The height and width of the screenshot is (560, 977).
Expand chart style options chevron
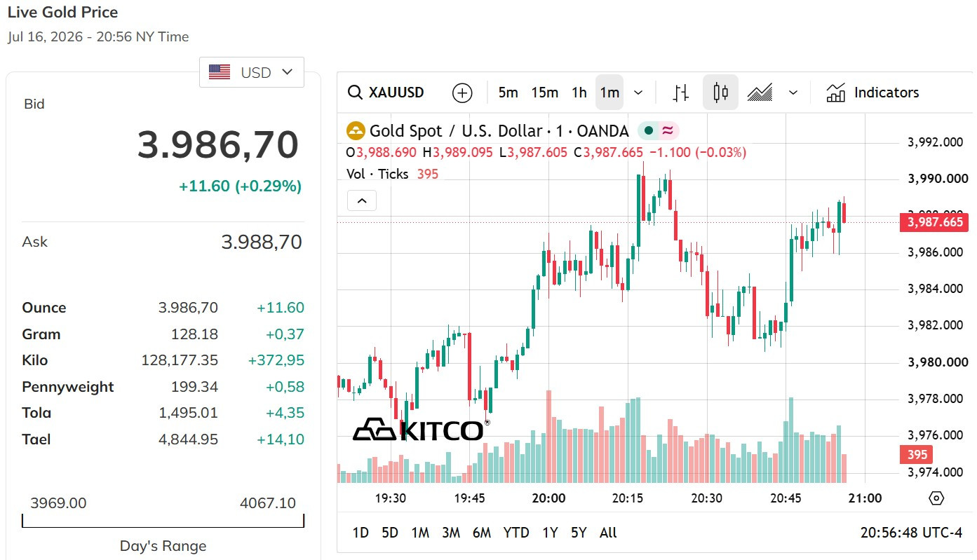coord(793,93)
